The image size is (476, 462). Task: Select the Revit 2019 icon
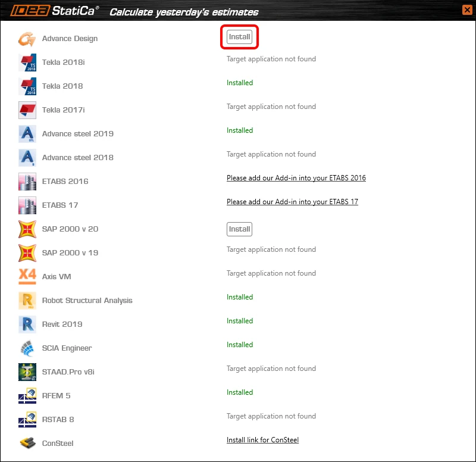pyautogui.click(x=27, y=324)
